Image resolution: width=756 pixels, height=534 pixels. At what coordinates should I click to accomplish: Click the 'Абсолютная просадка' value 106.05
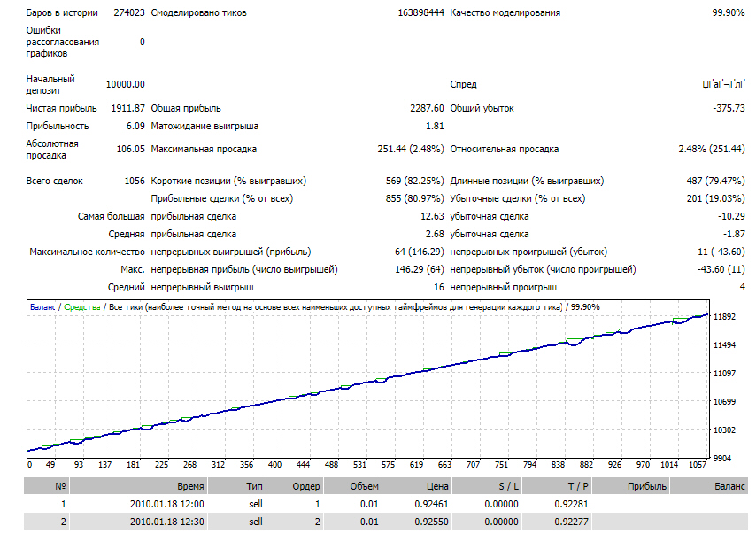coord(130,150)
